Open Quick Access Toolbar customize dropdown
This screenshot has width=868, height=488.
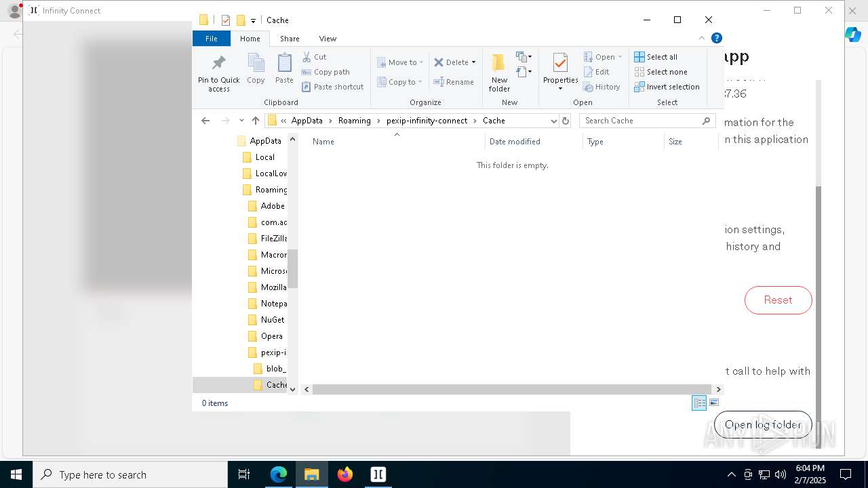coord(253,20)
